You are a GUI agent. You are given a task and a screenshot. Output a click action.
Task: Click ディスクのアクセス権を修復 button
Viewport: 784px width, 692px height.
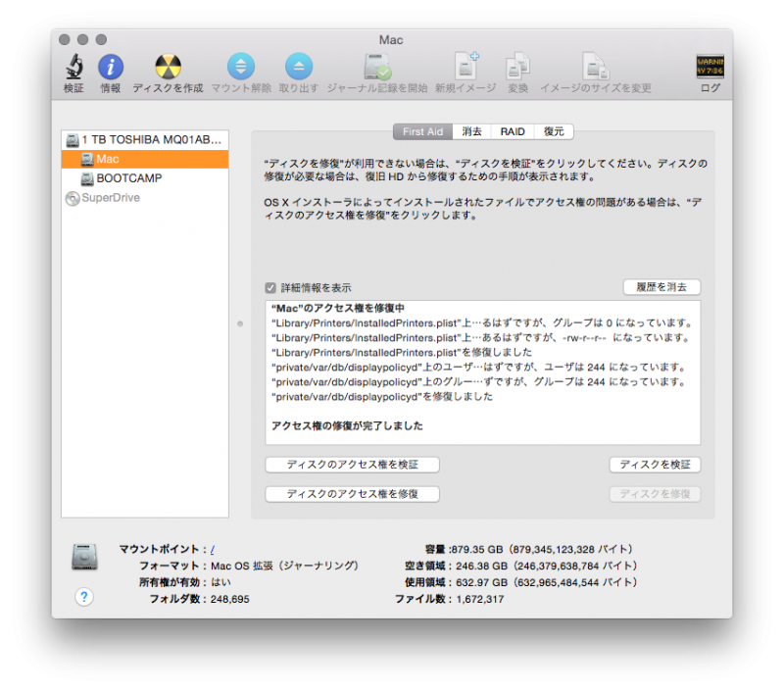352,495
